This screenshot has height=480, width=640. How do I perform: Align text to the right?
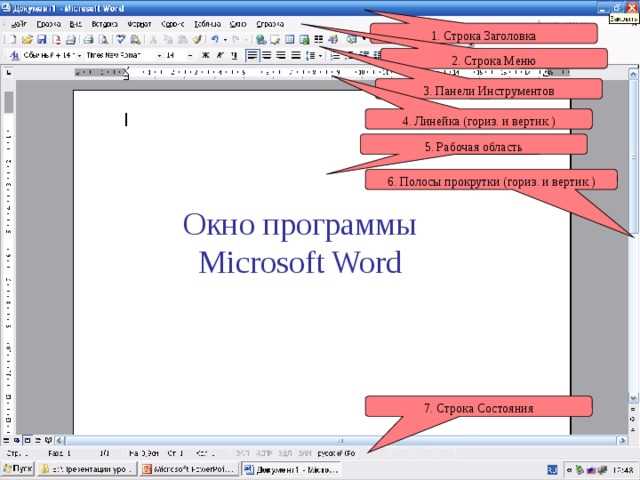click(281, 55)
